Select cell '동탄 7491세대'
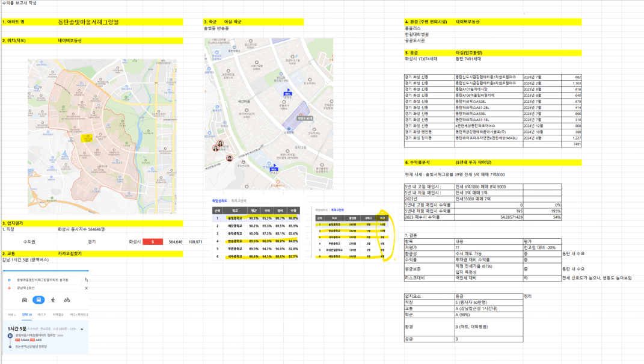The width and height of the screenshot is (644, 364). click(468, 59)
